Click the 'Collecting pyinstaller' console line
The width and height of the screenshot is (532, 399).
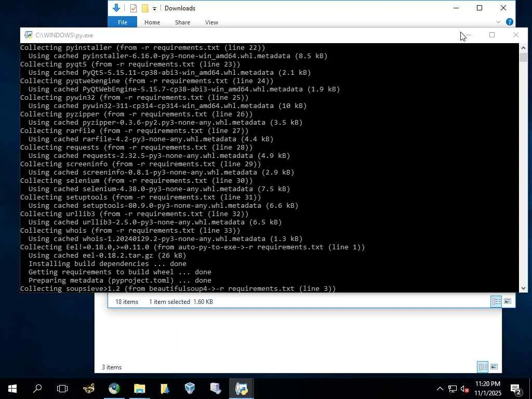[x=142, y=47]
